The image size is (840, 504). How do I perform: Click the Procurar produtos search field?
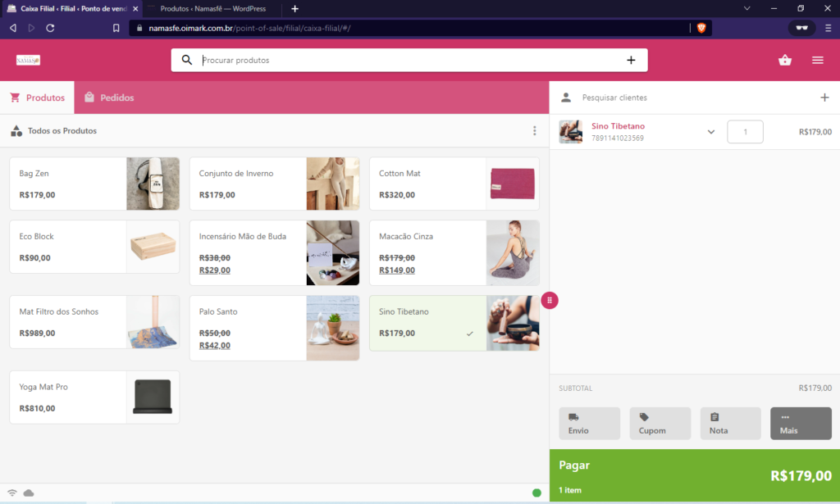tap(410, 60)
